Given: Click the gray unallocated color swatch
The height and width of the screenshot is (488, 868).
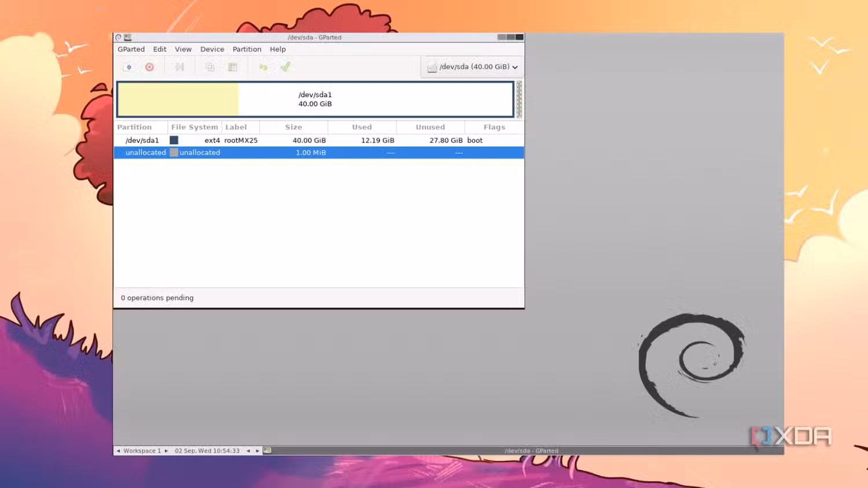Looking at the screenshot, I should pos(174,153).
